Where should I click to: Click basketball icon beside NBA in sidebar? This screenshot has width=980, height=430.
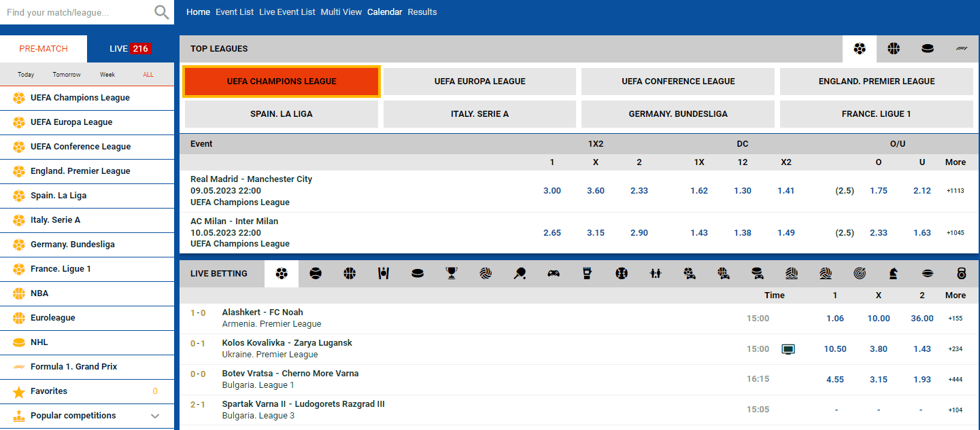[19, 293]
